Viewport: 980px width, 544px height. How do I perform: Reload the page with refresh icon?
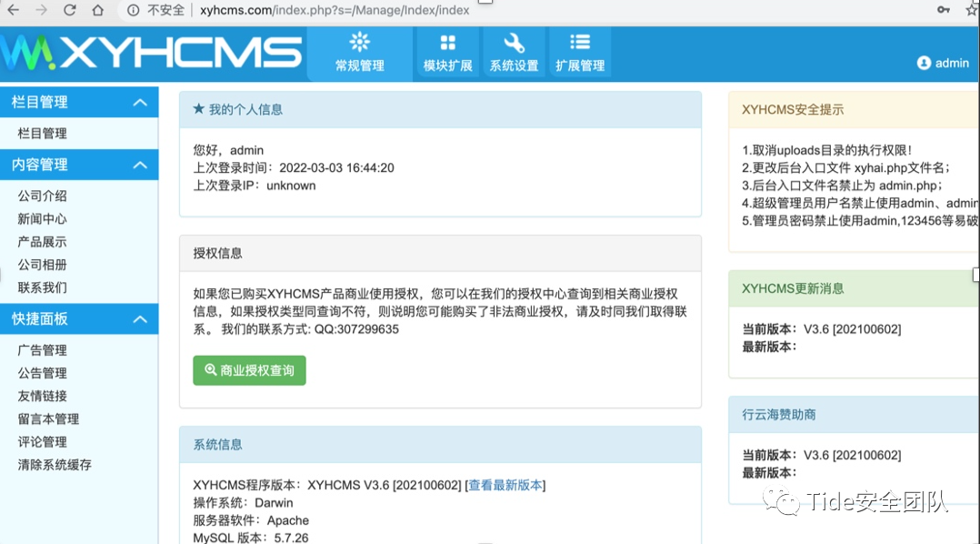[69, 10]
